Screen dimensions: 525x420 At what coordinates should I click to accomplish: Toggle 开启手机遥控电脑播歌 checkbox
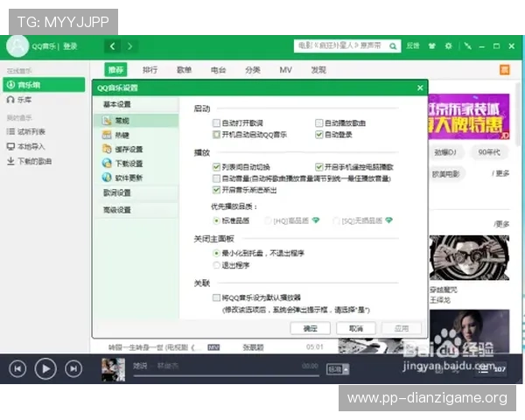point(319,167)
